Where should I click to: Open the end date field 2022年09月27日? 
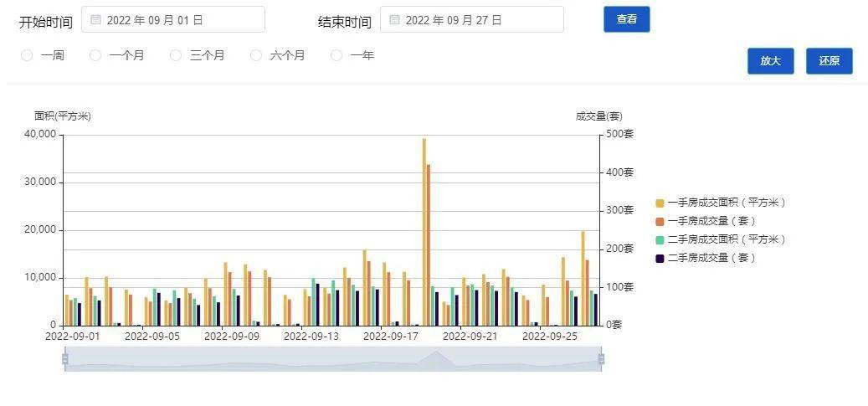pos(472,20)
